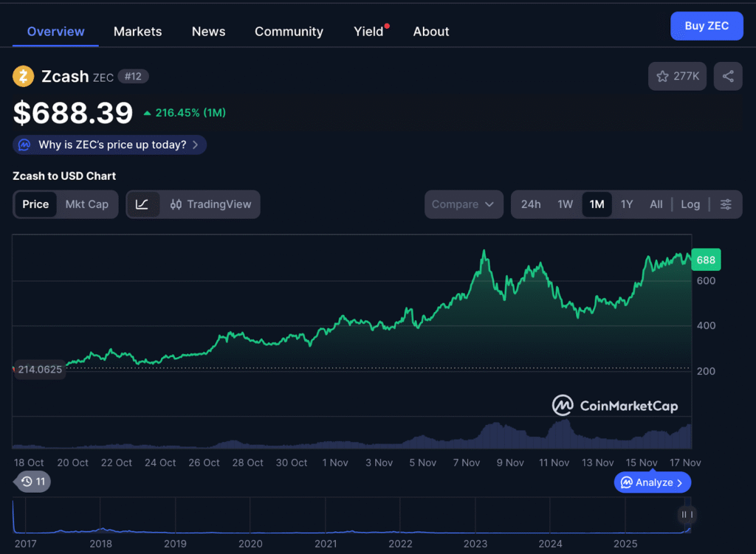
Task: Open the Compare dropdown
Action: click(x=463, y=204)
